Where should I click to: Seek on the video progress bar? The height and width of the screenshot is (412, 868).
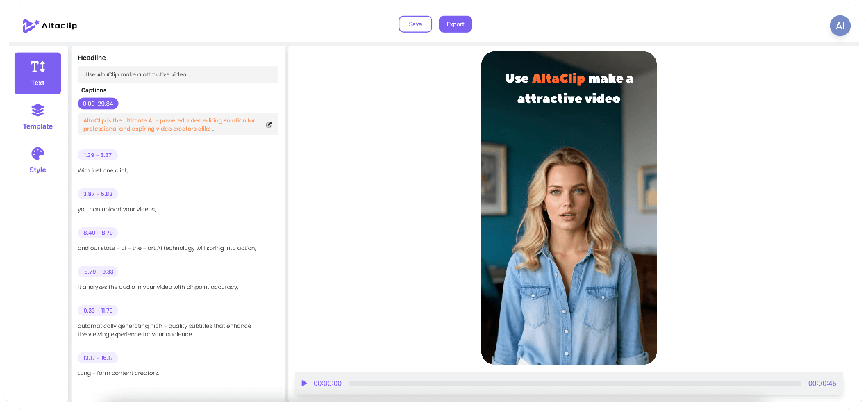pyautogui.click(x=574, y=383)
